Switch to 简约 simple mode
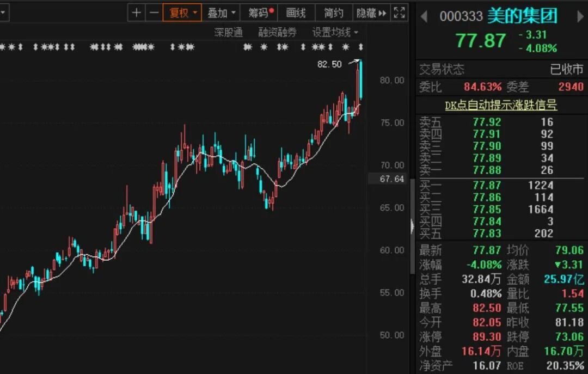Viewport: 588px width, 374px height. click(334, 13)
